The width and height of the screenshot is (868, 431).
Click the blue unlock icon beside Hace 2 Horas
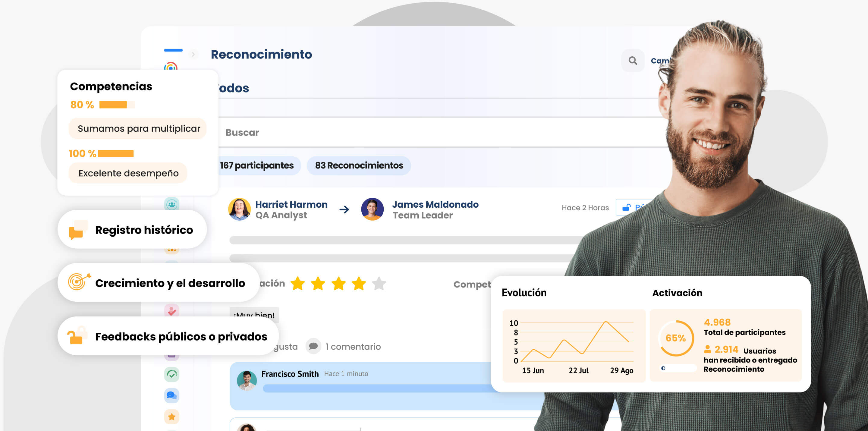point(626,208)
